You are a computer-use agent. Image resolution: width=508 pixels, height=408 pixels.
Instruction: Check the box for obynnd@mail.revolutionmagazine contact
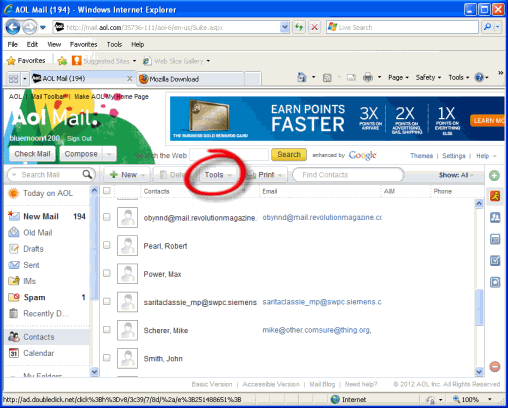[107, 217]
